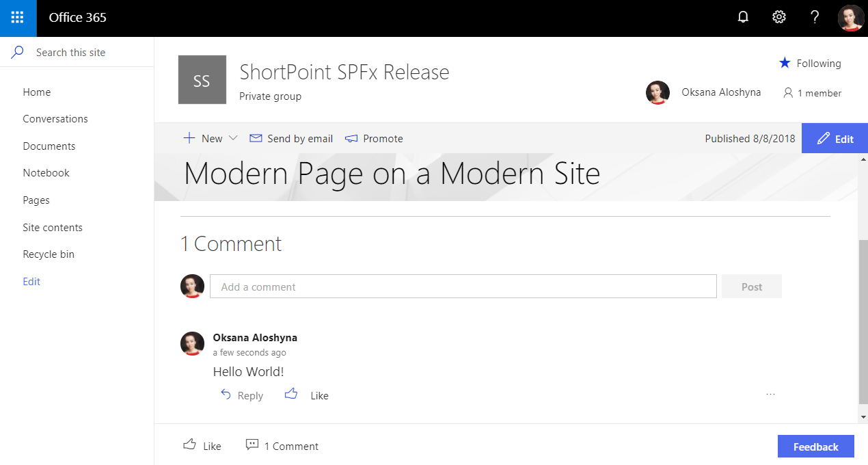
Task: Click the Add a comment field
Action: click(463, 286)
